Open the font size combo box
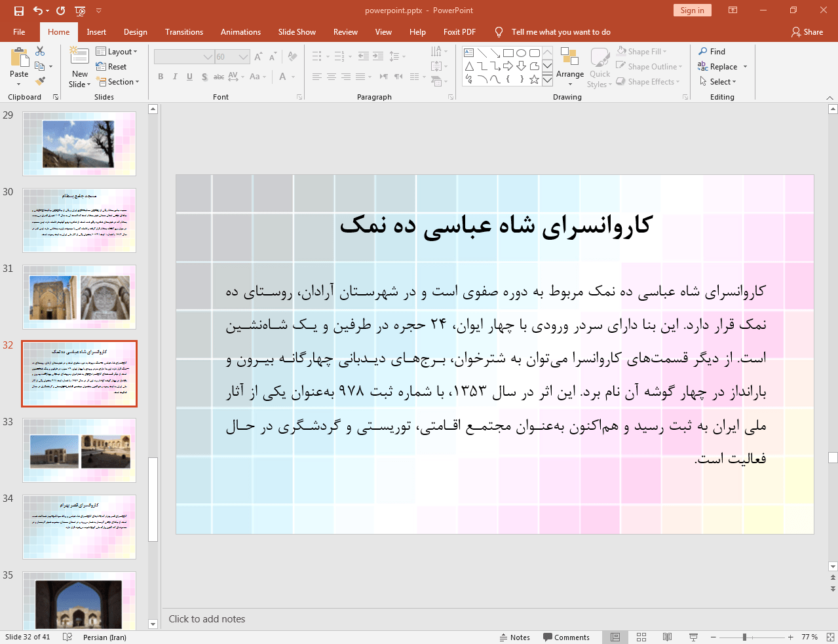The height and width of the screenshot is (644, 838). pos(233,57)
